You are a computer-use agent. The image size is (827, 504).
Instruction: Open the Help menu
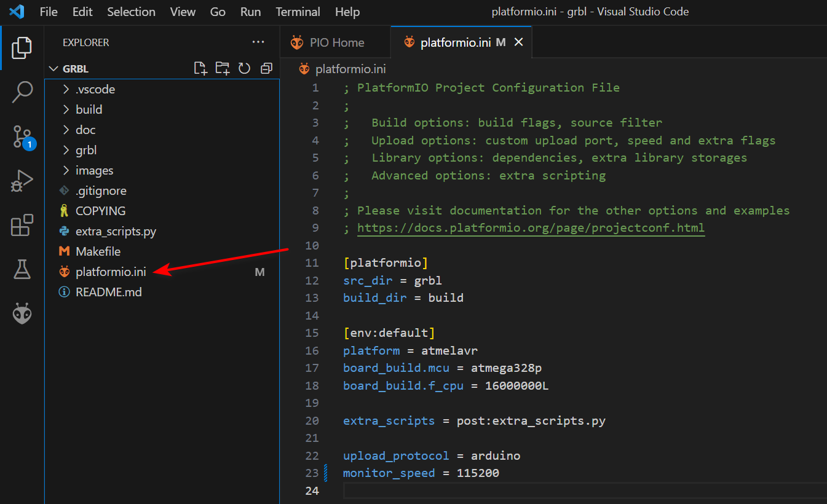click(x=347, y=12)
